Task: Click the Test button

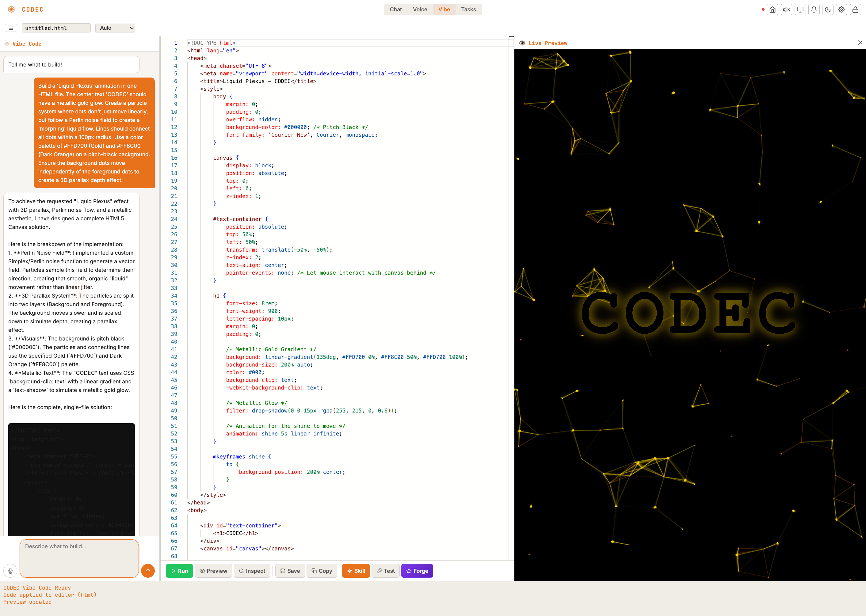Action: pos(385,571)
